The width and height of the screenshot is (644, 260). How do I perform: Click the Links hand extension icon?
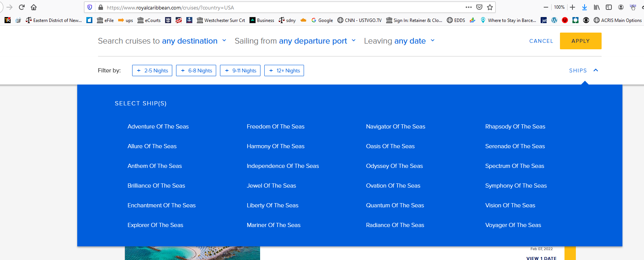tap(633, 7)
